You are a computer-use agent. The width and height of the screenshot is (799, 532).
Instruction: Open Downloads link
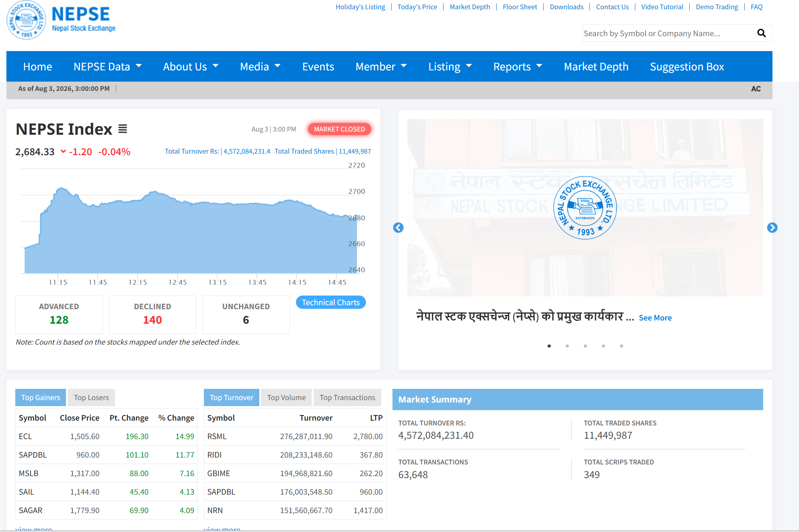click(x=567, y=7)
